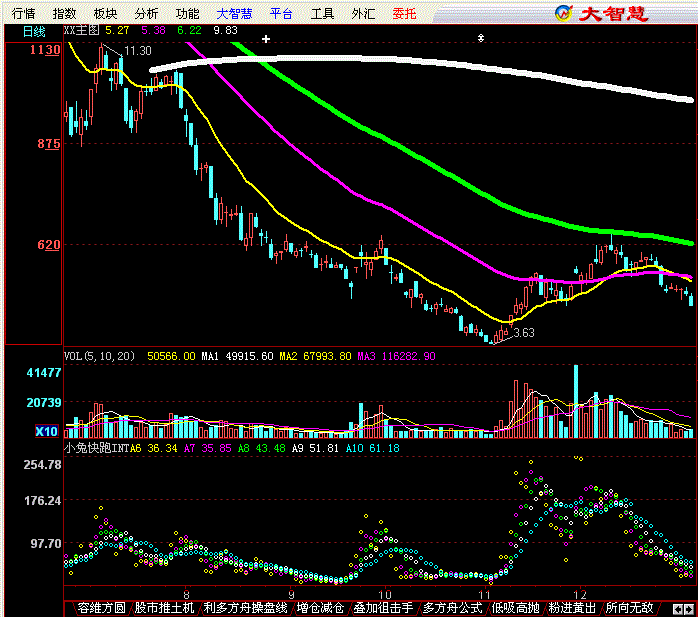Open the blue 大智慧 menu
The height and width of the screenshot is (617, 698).
click(234, 13)
